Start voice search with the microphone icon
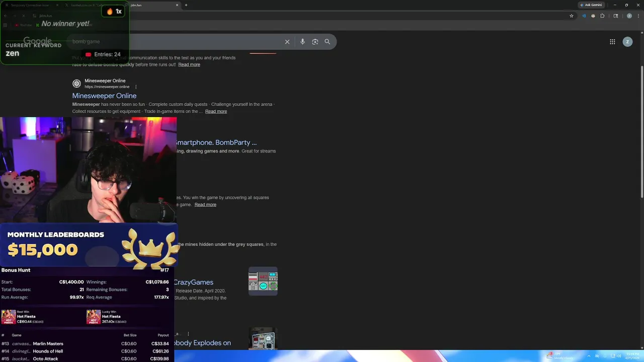Screen dimensions: 644x362 tap(302, 42)
